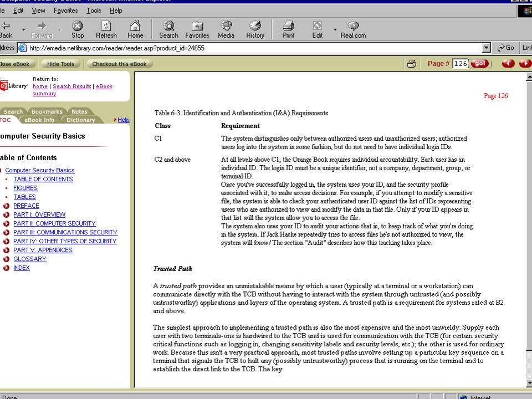Go to the browser Home page
This screenshot has height=399, width=532.
pos(135,29)
